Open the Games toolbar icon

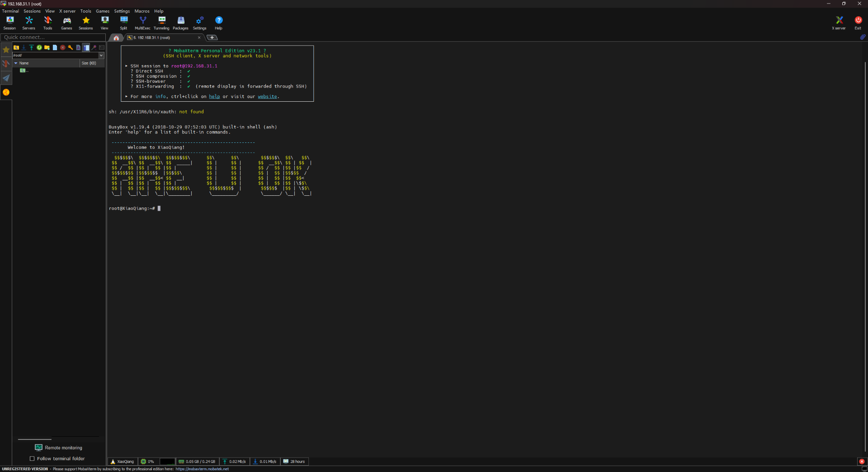coord(66,23)
